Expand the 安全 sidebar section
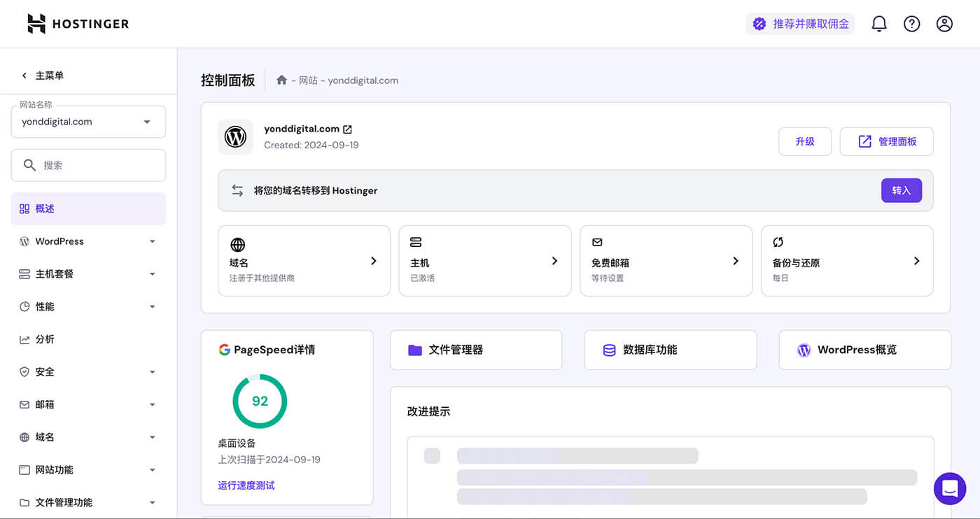The height and width of the screenshot is (519, 980). (x=152, y=372)
